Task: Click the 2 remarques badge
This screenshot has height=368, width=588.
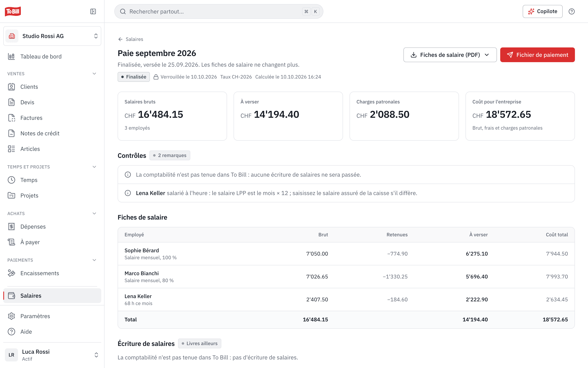Action: 170,155
